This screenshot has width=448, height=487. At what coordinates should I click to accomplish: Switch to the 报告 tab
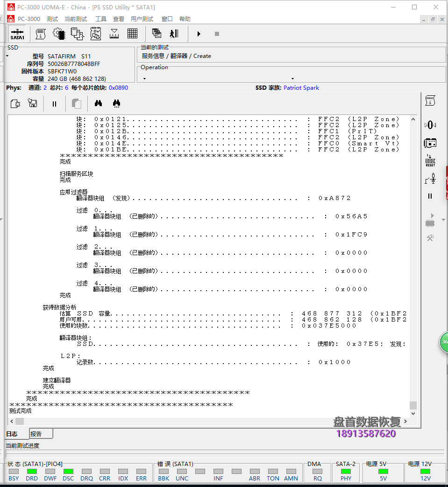tap(41, 434)
